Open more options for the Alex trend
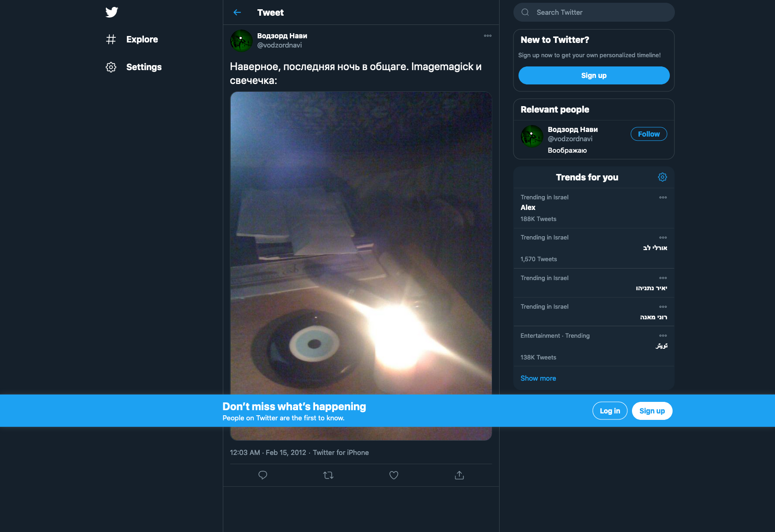This screenshot has width=775, height=532. click(x=663, y=197)
